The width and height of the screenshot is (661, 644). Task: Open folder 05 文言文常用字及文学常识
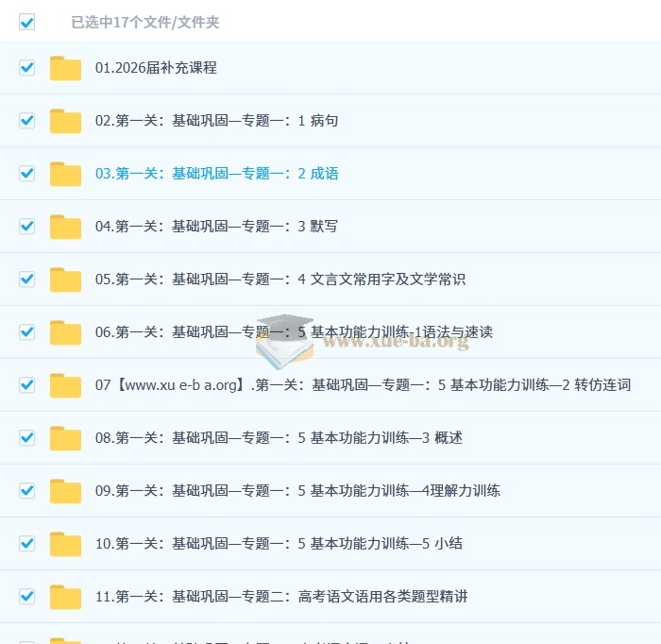(280, 279)
